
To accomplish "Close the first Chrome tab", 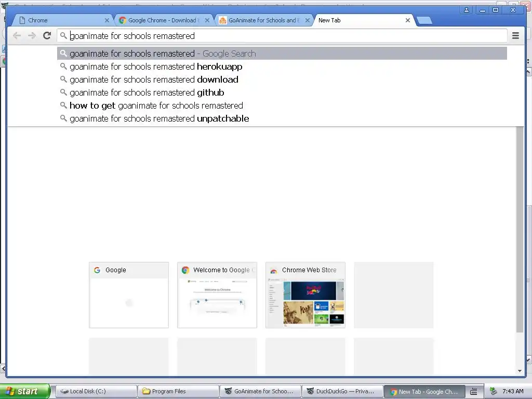I will tap(107, 20).
